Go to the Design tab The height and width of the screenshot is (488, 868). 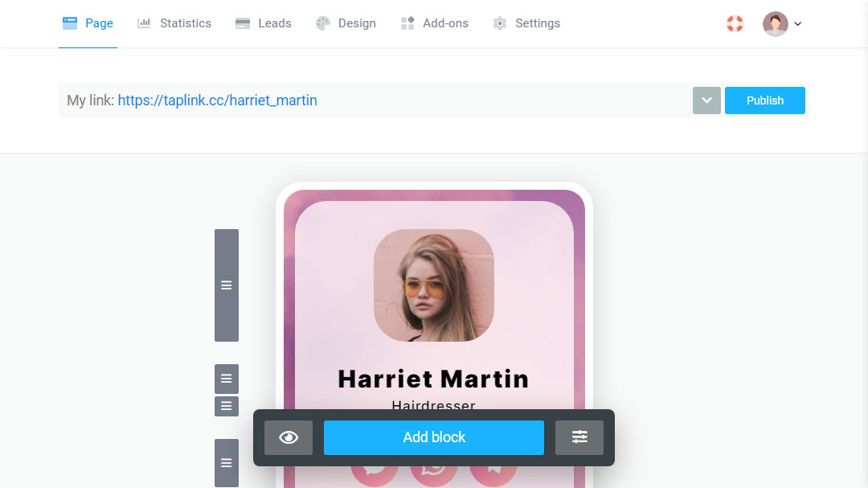pyautogui.click(x=346, y=23)
